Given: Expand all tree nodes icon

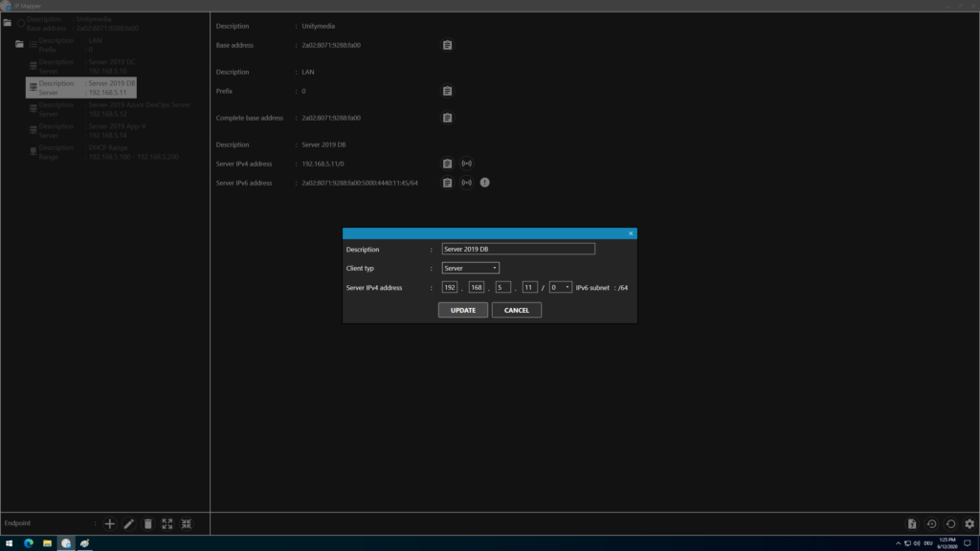Looking at the screenshot, I should 167,523.
